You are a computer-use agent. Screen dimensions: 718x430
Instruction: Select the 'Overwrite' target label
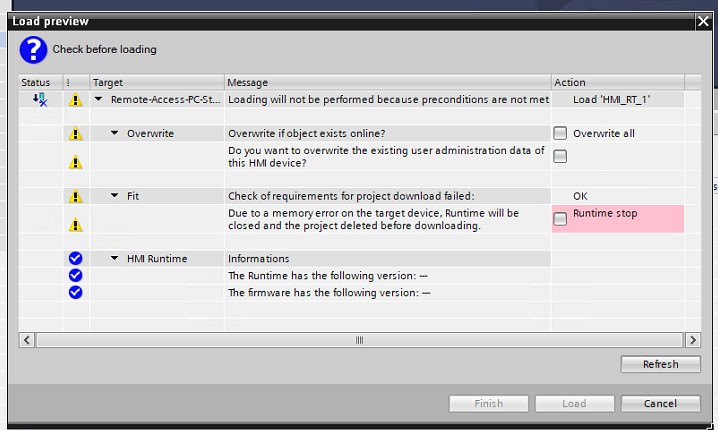(150, 134)
